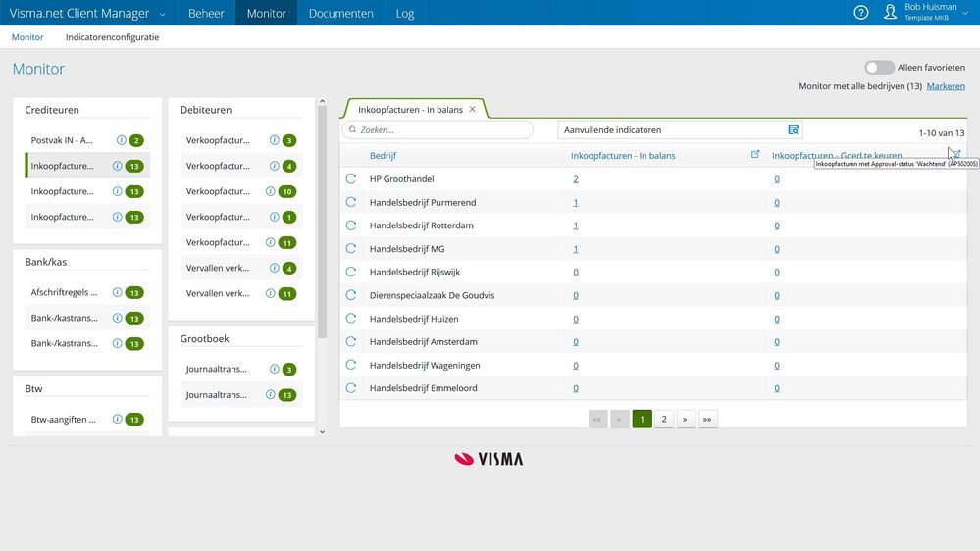The width and height of the screenshot is (980, 551).
Task: Open HP Groothandel In balans value 2
Action: coord(576,179)
